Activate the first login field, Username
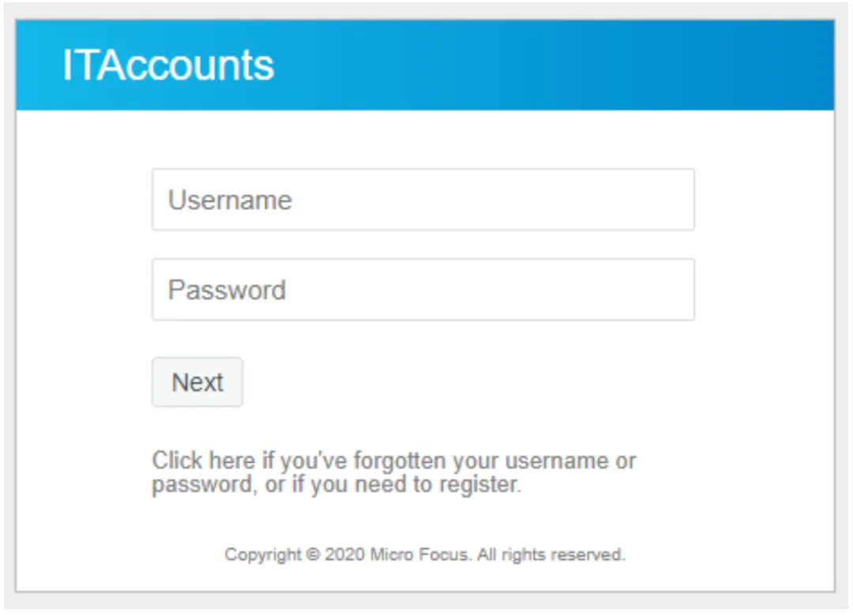This screenshot has height=616, width=853. tap(423, 200)
